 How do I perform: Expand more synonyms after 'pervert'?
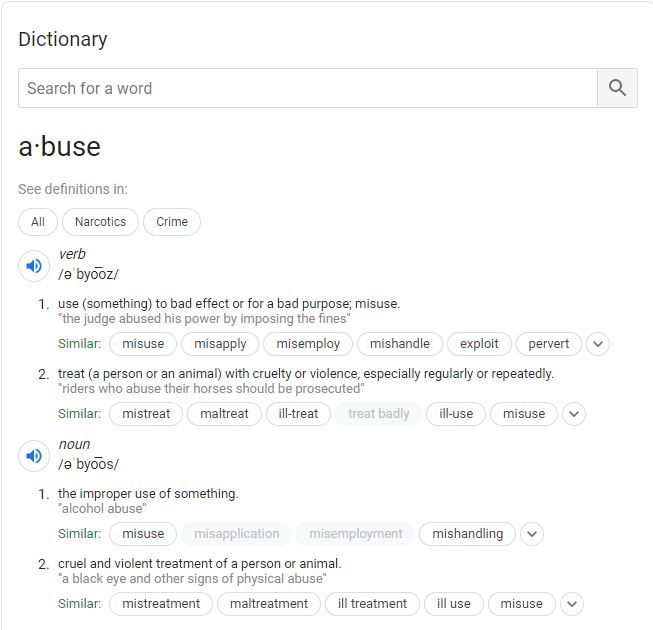click(598, 344)
